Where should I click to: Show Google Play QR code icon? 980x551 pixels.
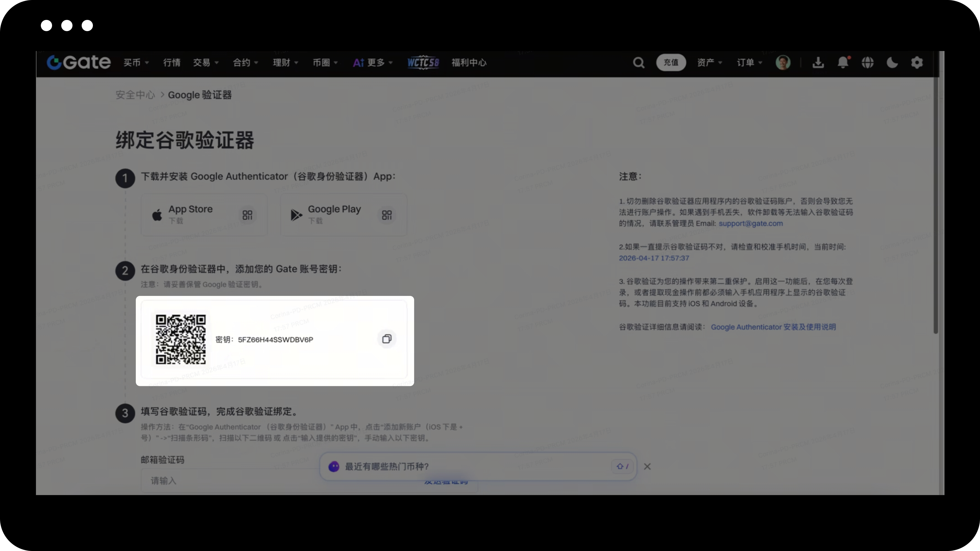click(x=387, y=215)
